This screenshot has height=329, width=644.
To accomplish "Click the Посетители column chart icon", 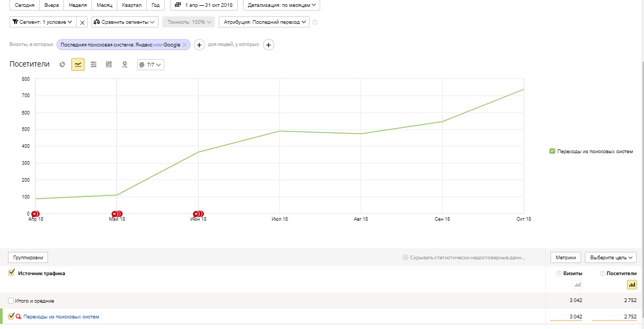I will [632, 285].
